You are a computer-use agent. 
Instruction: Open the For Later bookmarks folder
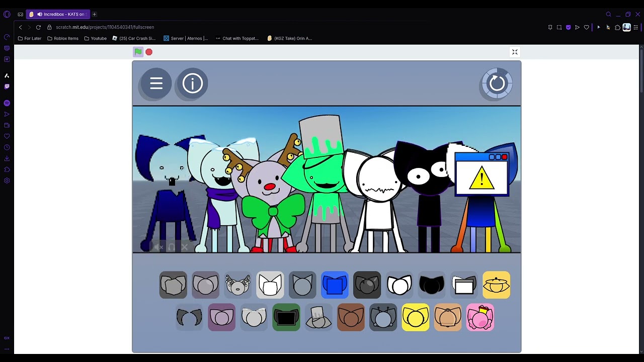30,38
